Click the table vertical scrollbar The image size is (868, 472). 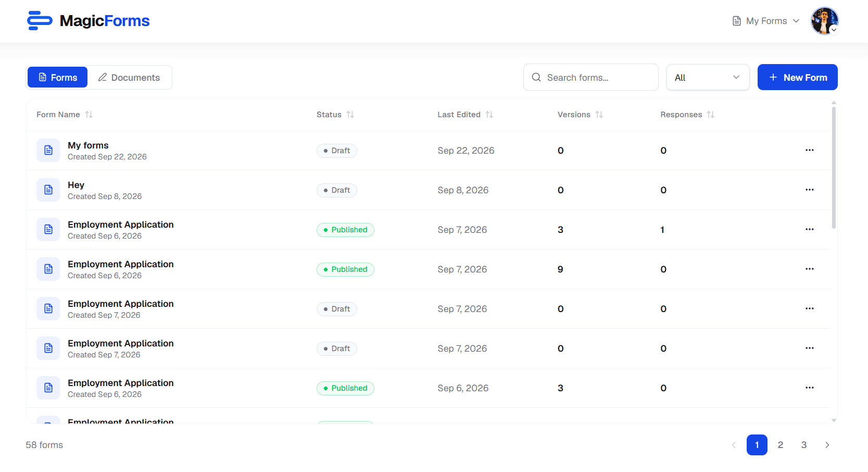[834, 167]
